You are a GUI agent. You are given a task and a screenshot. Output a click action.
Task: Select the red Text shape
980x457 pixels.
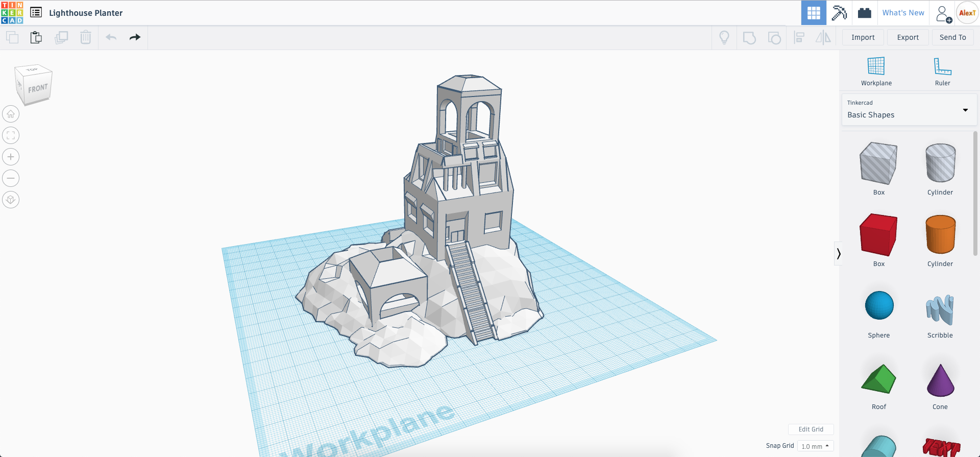[941, 447]
